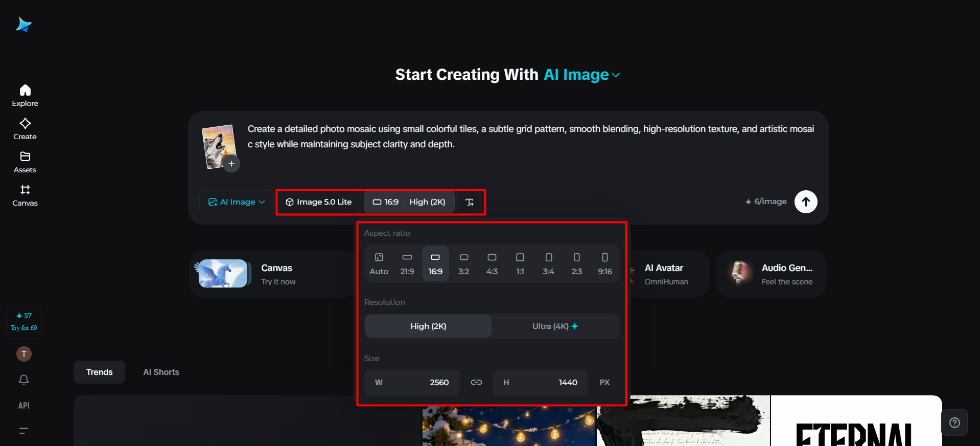Open the AI Image title dropdown
The image size is (980, 446).
point(581,75)
